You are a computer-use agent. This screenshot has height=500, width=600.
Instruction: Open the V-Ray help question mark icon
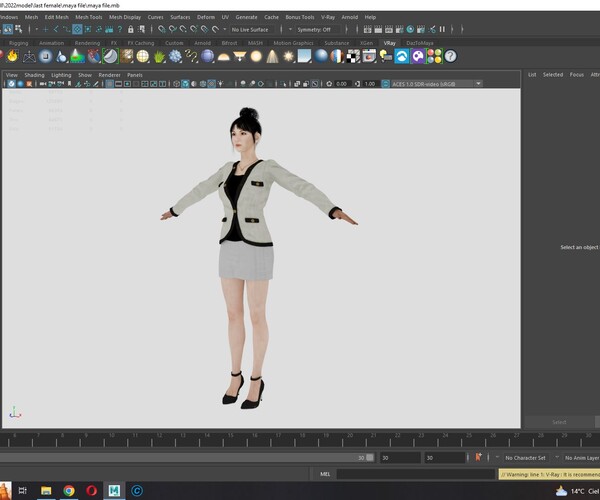pos(450,56)
